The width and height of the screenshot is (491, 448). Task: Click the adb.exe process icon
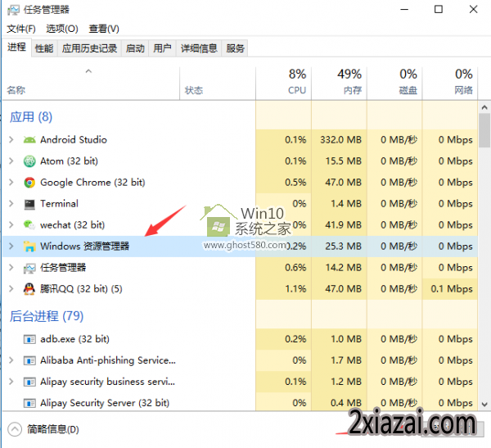coord(29,339)
